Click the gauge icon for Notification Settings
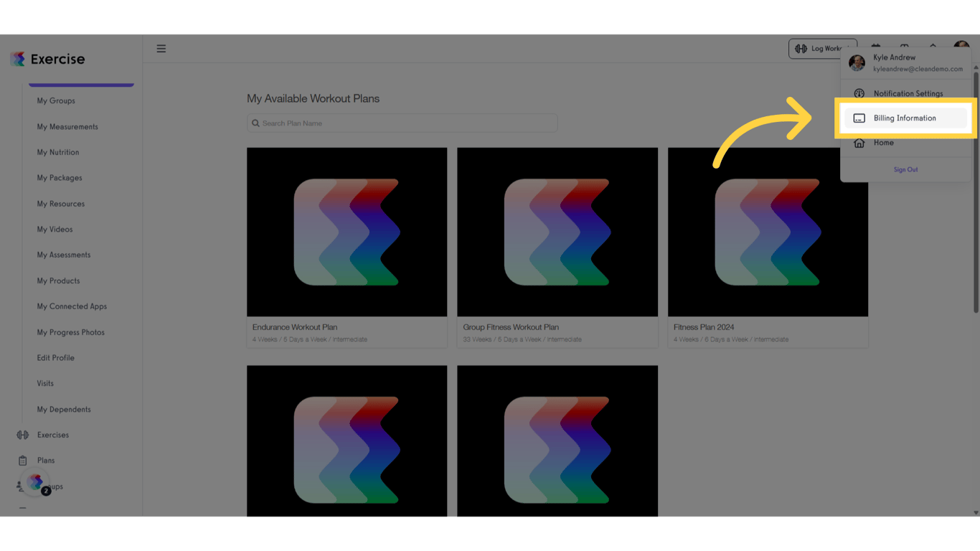The height and width of the screenshot is (551, 980). (859, 93)
